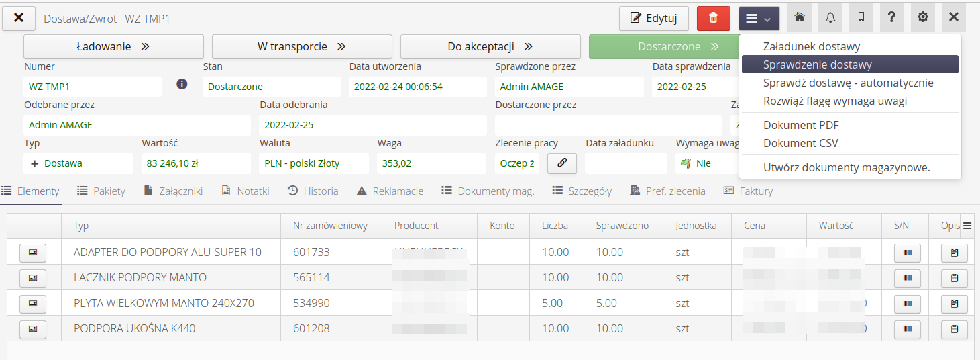The height and width of the screenshot is (360, 980).
Task: Switch to the Szczegóły tab
Action: coord(582,191)
